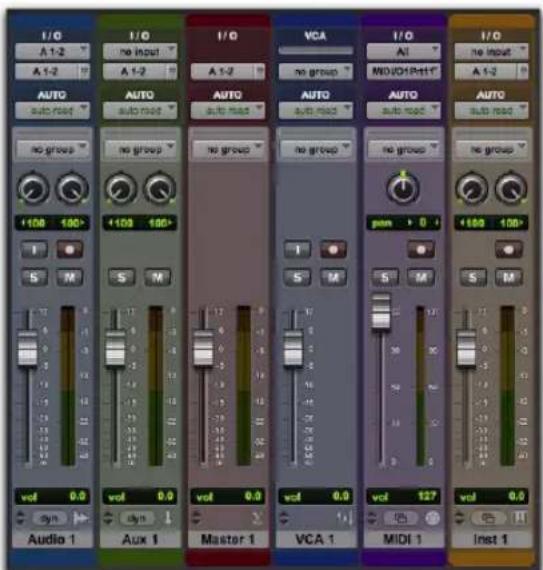The height and width of the screenshot is (570, 543).
Task: Open MIDI 1 output selector
Action: (403, 71)
